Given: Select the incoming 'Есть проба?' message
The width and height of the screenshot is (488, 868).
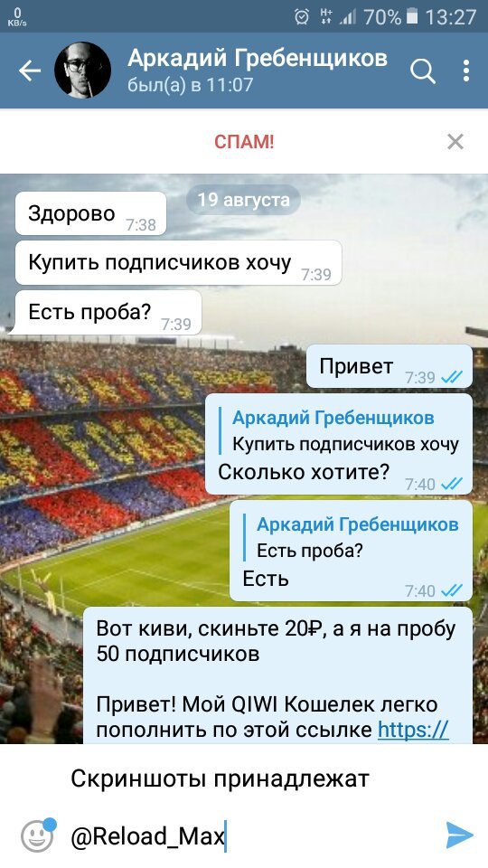Looking at the screenshot, I should (108, 314).
